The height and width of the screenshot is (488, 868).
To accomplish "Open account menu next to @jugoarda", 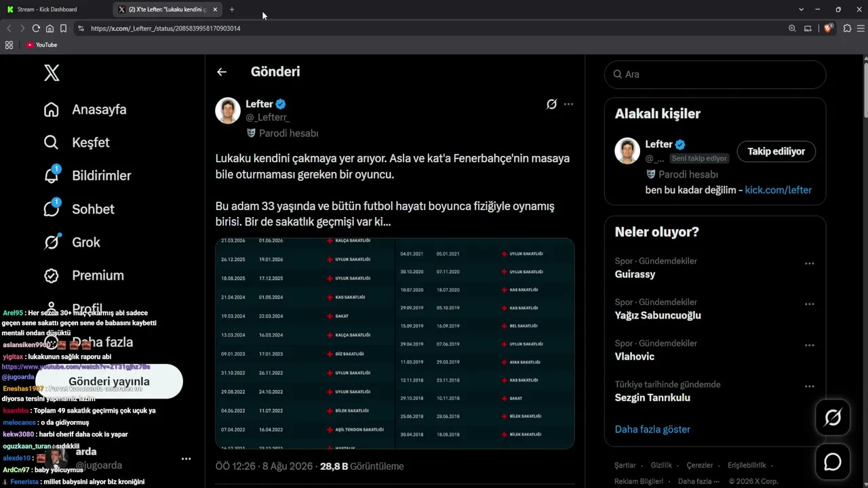I will point(186,459).
